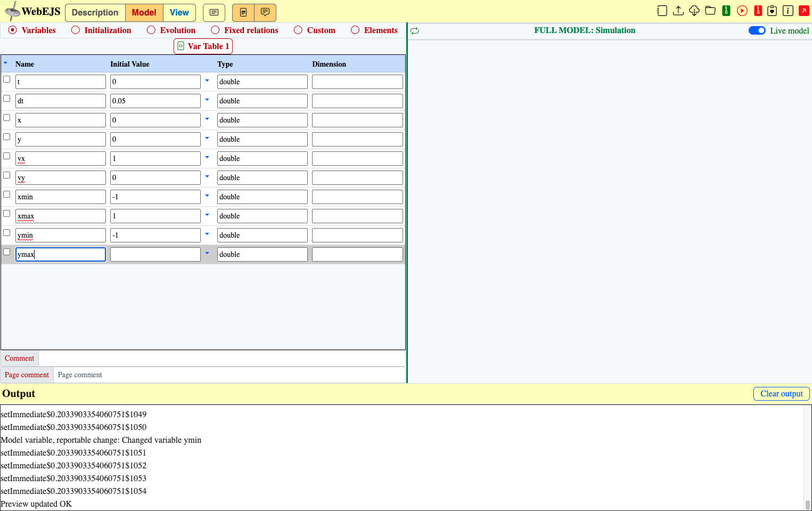Click the blue arrow in the table header corner
Screen dimensions: 812x511
pos(5,63)
